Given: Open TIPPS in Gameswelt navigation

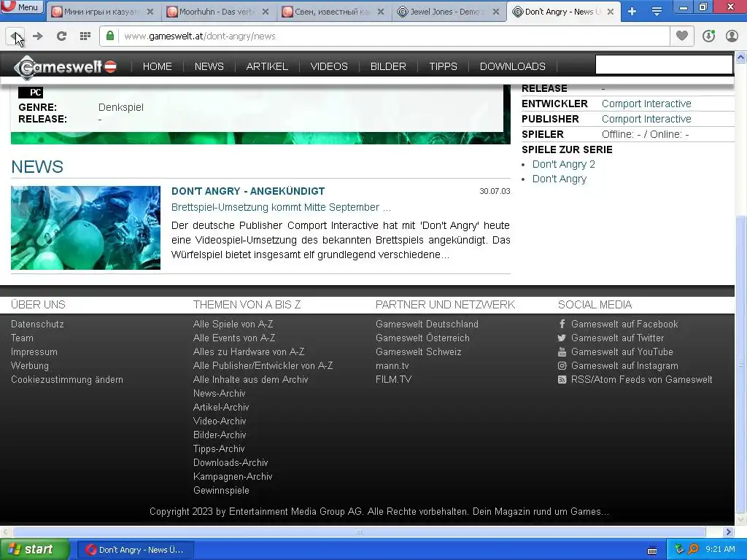Looking at the screenshot, I should pos(443,66).
